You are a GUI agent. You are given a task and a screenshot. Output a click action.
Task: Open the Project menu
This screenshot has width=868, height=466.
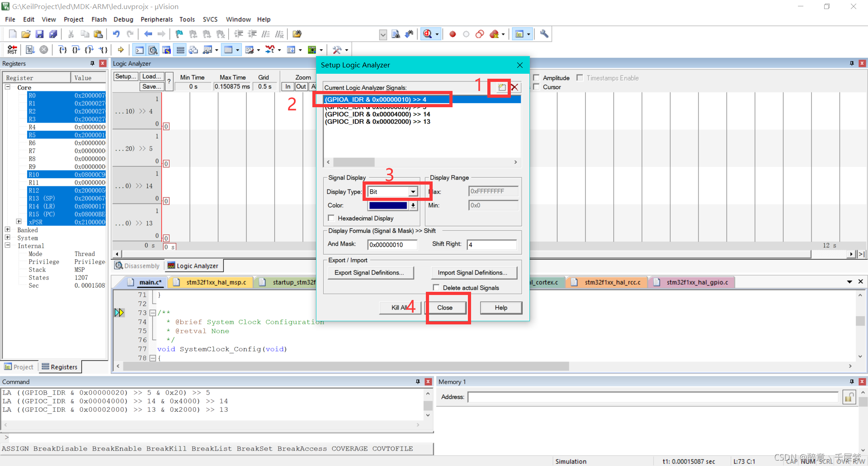tap(74, 19)
